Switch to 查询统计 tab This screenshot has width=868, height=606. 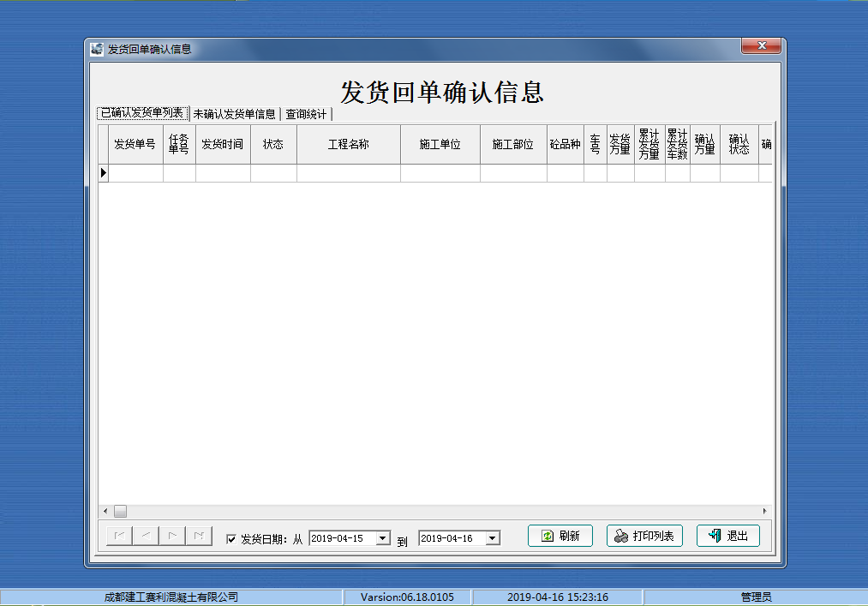(306, 114)
